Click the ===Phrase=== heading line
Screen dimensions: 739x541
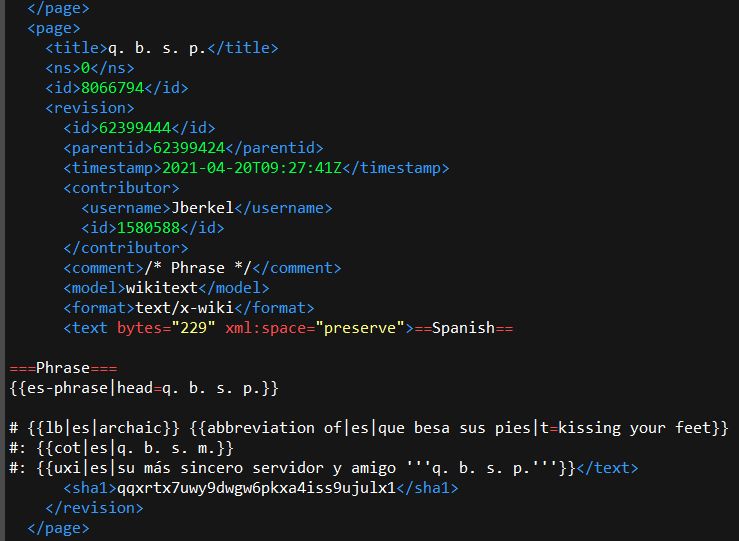coord(63,368)
